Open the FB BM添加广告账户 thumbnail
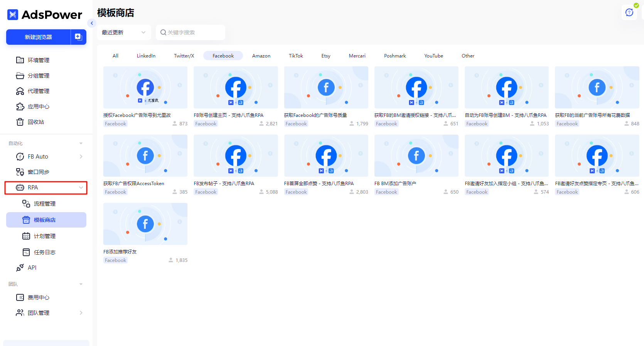 [x=416, y=155]
